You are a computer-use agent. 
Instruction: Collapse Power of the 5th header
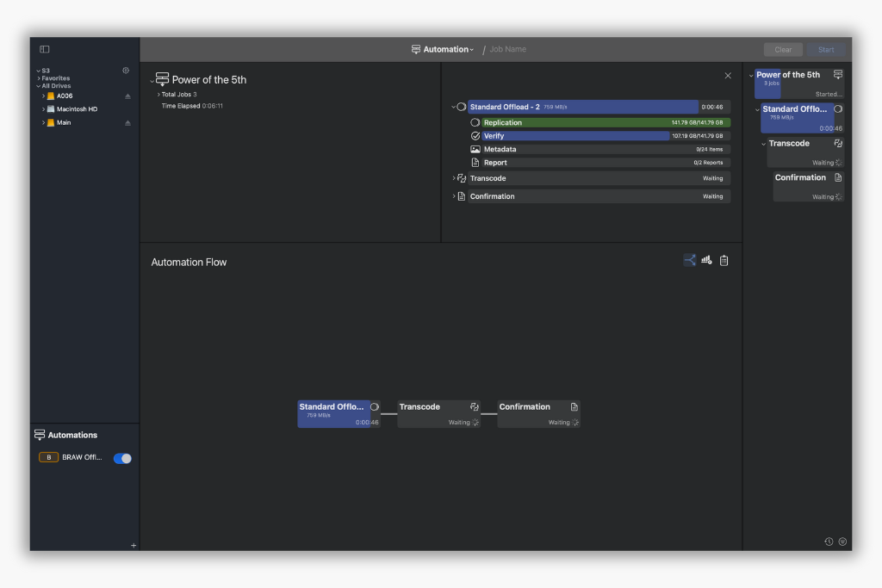pos(152,81)
